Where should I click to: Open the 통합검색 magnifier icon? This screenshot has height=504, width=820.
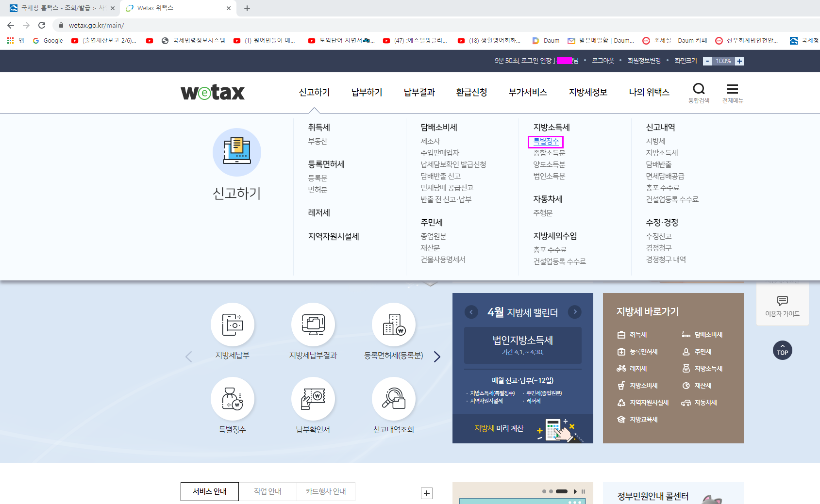tap(699, 89)
